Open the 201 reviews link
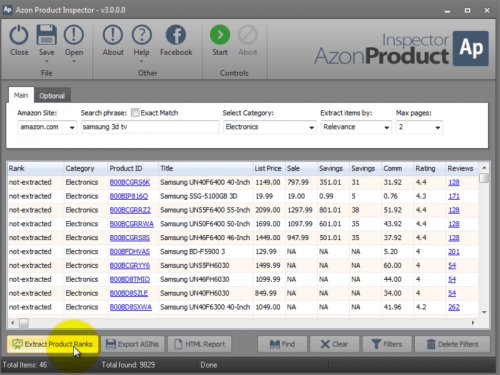Screen dimensions: 500x375 454,252
